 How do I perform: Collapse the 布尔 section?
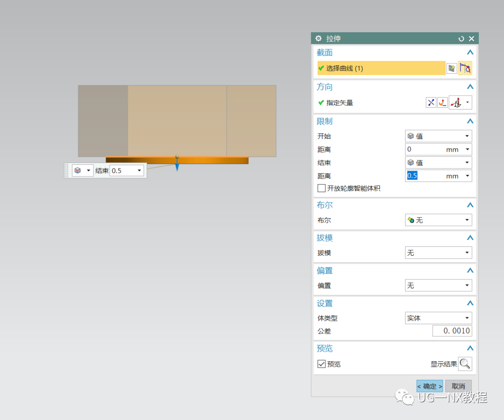point(470,205)
